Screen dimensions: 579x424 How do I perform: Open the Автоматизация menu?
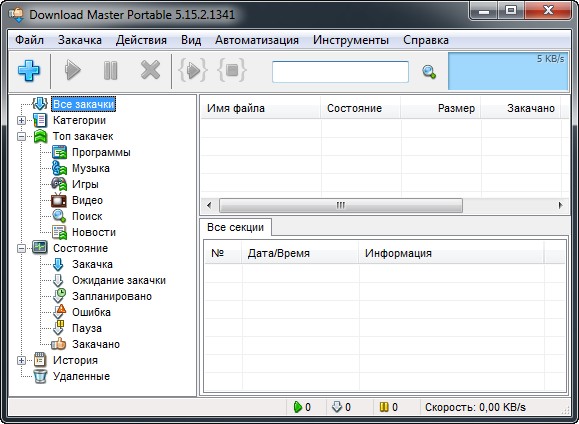point(257,40)
